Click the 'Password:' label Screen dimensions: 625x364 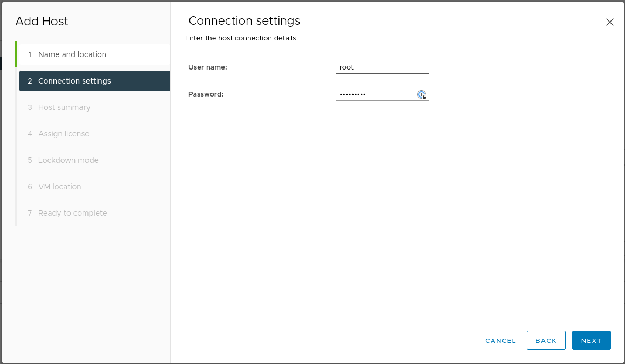(x=206, y=94)
